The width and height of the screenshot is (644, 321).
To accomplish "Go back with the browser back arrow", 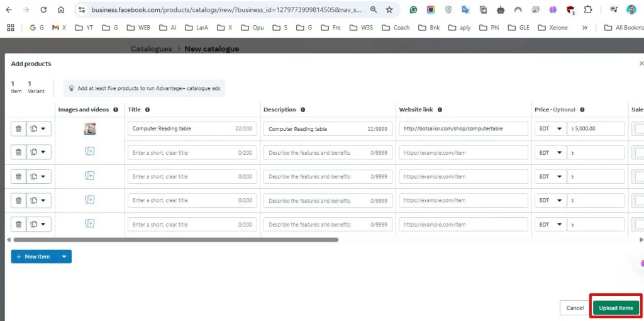I will pyautogui.click(x=9, y=9).
